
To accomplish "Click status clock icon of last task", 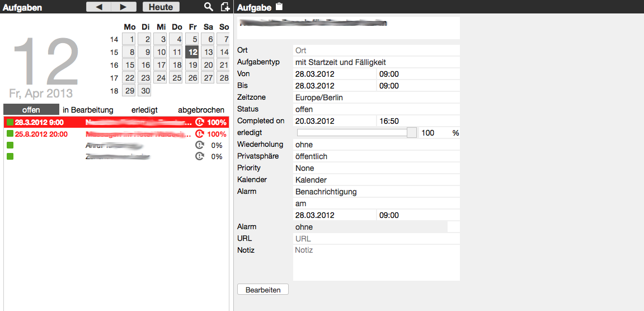I will click(x=200, y=156).
